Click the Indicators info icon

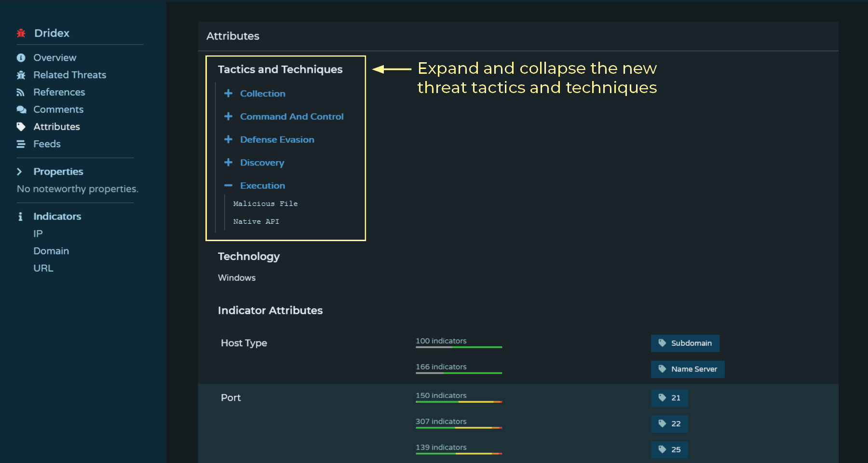pos(20,217)
